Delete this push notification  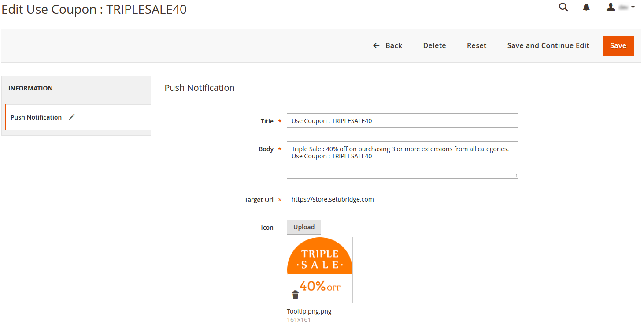434,45
